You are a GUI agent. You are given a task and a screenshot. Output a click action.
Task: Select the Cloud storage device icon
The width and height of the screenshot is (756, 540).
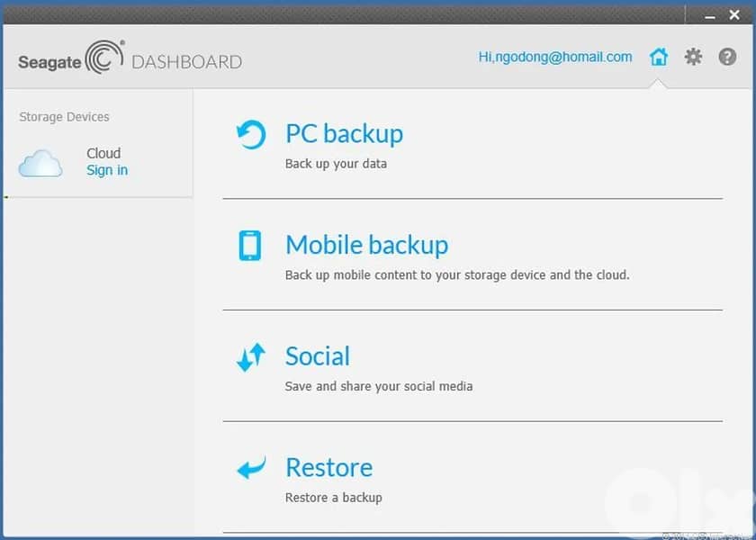pyautogui.click(x=40, y=164)
